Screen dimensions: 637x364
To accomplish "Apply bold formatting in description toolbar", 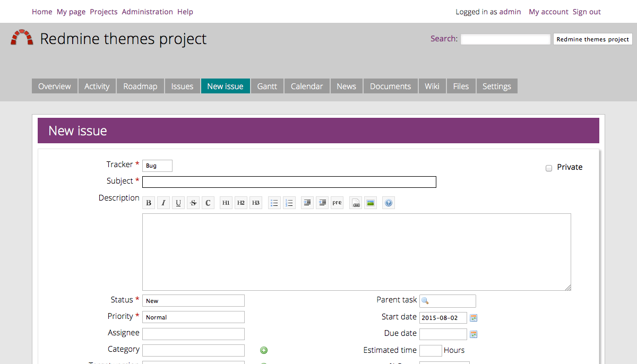I will (149, 203).
